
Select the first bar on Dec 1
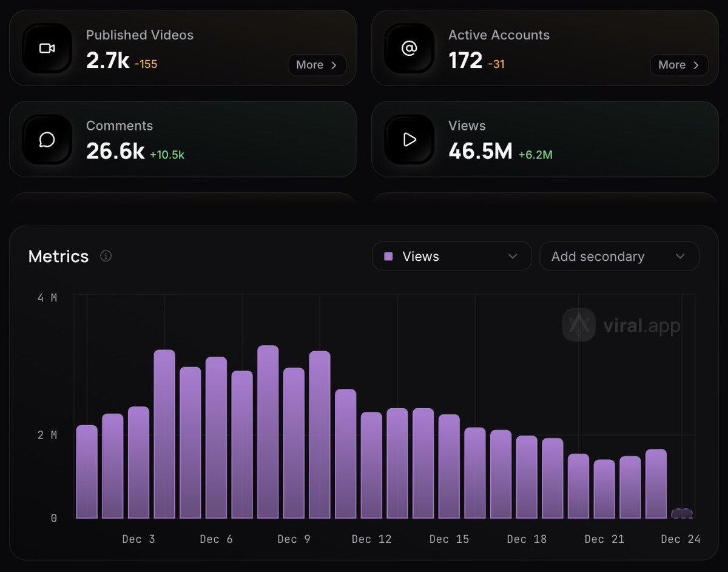[87, 472]
